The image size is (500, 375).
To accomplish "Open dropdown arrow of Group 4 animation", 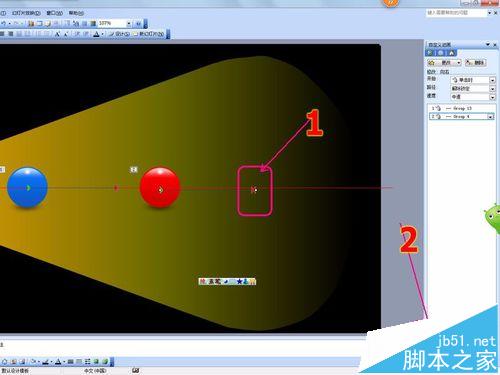I will pyautogui.click(x=491, y=117).
